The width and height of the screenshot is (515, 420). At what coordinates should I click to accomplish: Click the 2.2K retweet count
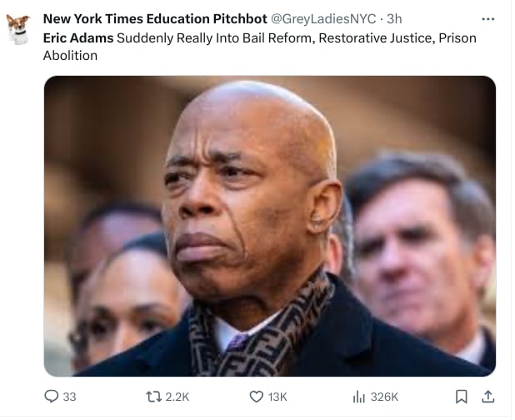tap(177, 397)
